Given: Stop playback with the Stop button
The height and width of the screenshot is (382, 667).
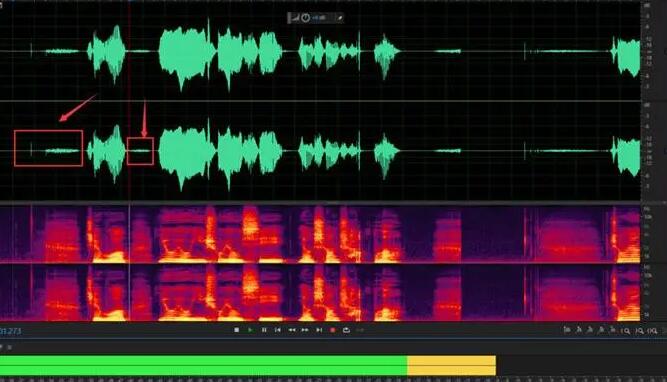Looking at the screenshot, I should click(x=237, y=330).
